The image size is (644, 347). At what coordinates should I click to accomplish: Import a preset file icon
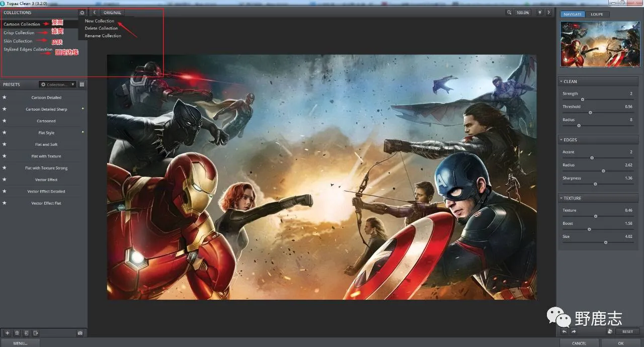(x=26, y=333)
